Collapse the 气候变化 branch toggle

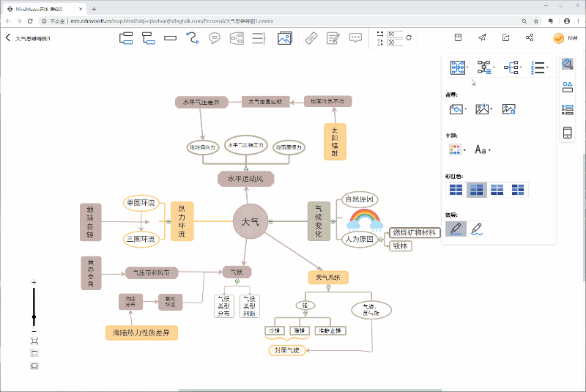[333, 221]
